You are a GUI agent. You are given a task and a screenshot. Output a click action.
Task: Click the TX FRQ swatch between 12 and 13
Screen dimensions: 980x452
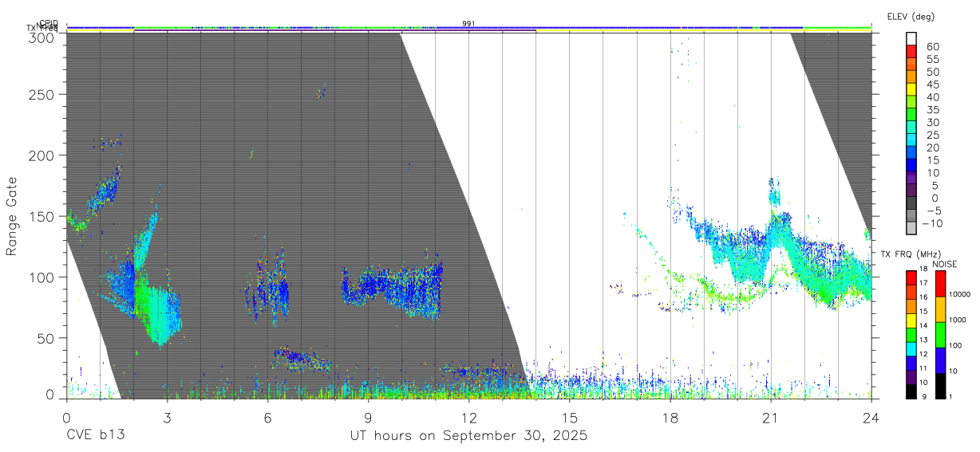911,348
